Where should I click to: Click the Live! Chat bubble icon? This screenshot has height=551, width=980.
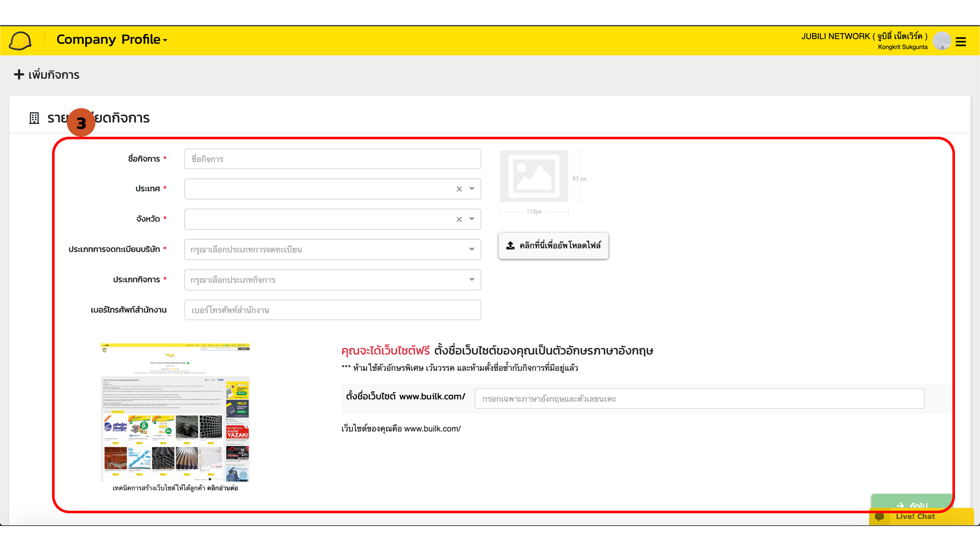pyautogui.click(x=879, y=517)
